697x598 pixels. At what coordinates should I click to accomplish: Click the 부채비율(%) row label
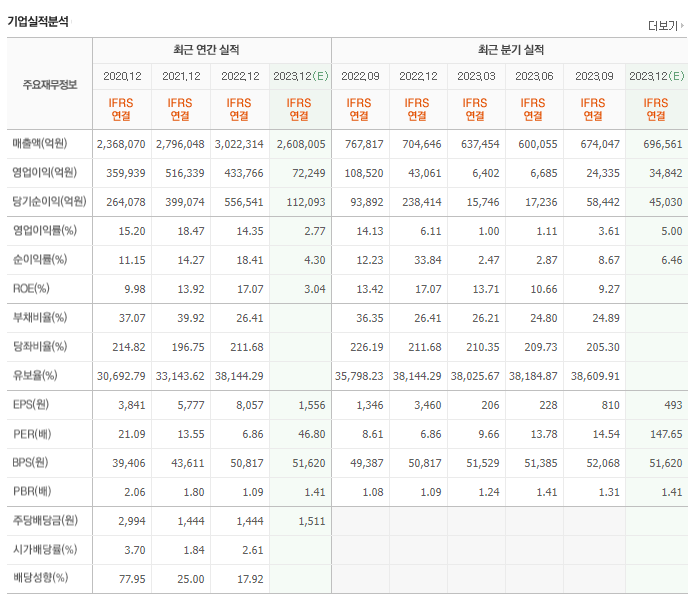tap(40, 317)
